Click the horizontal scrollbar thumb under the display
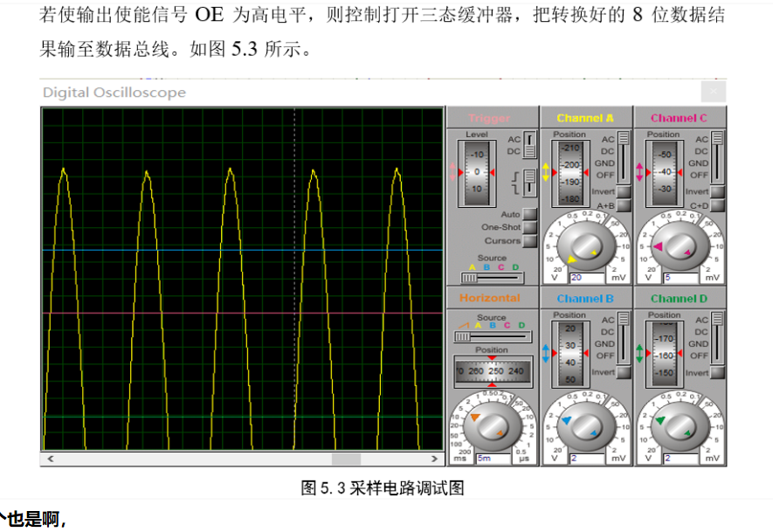This screenshot has height=532, width=773. [346, 459]
